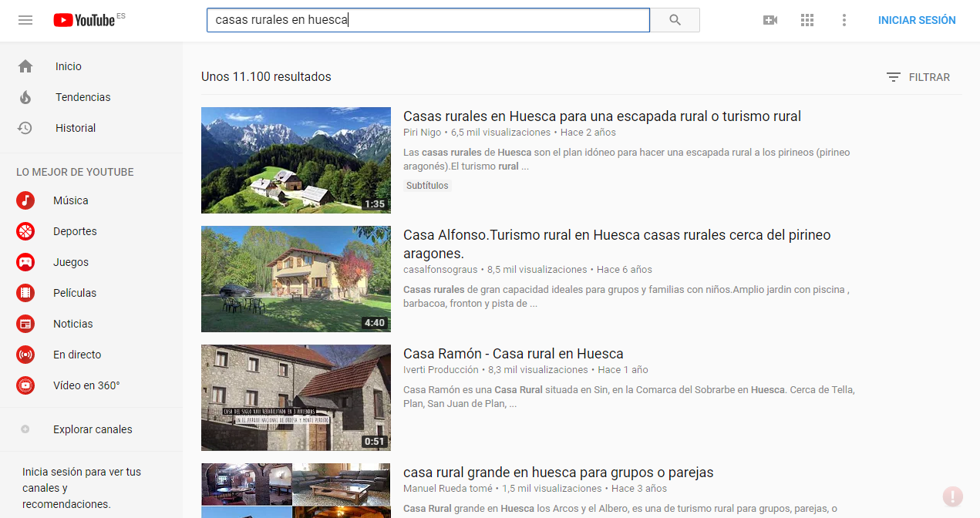Click the Subtítulos badge on the first result

pyautogui.click(x=427, y=185)
